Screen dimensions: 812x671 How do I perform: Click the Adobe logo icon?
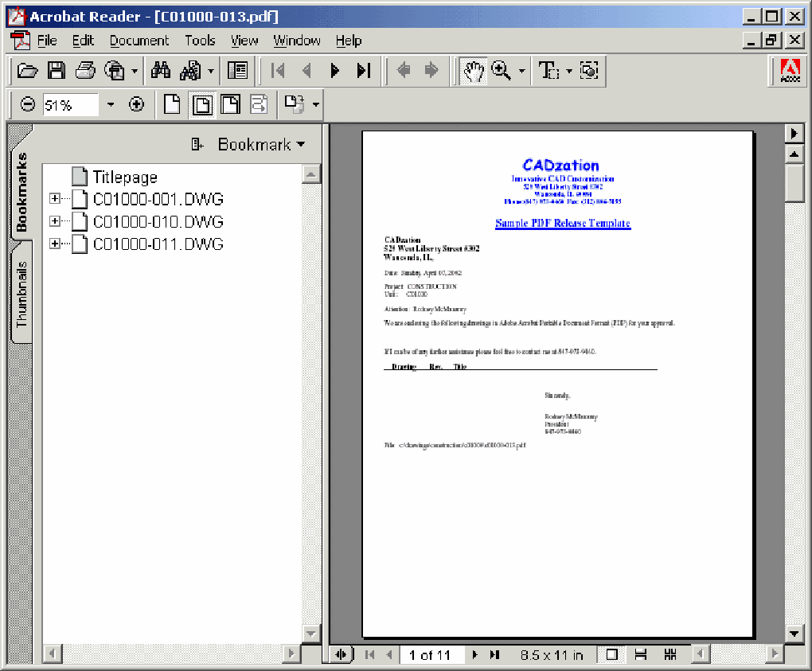[x=791, y=70]
